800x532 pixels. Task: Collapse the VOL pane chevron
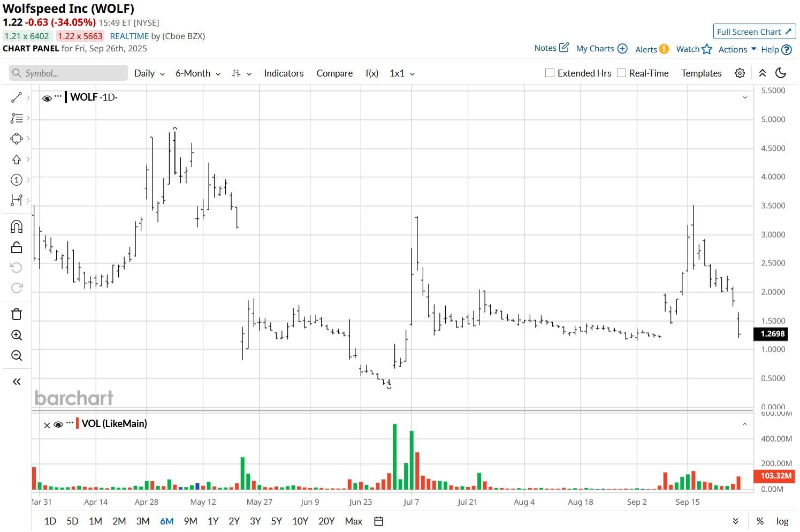pos(744,424)
